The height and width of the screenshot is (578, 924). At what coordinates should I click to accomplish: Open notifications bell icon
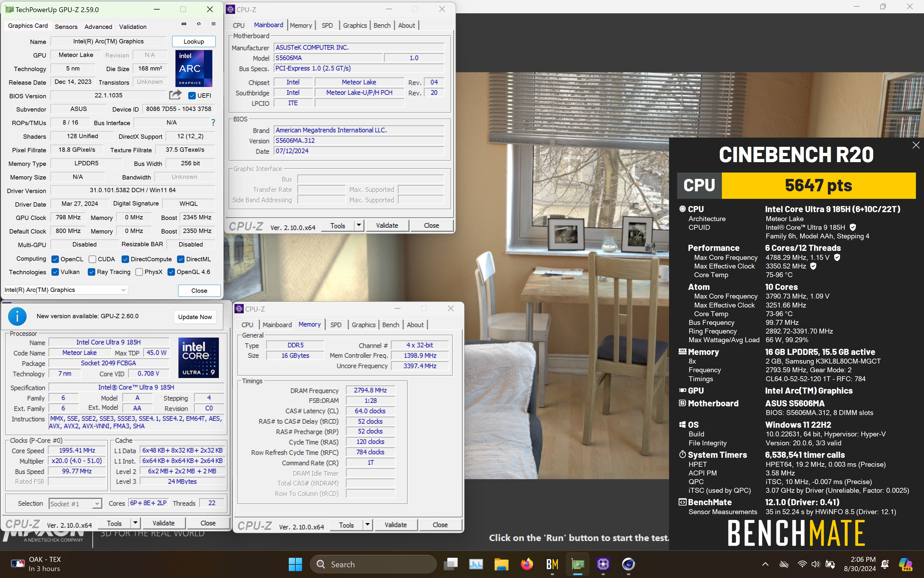(x=885, y=564)
